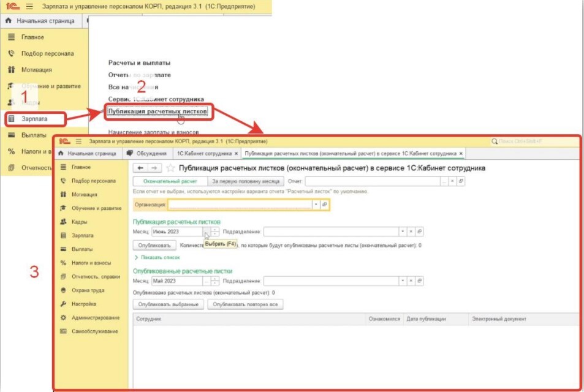The height and width of the screenshot is (392, 584).
Task: Add page to favorites with star icon
Action: [170, 168]
